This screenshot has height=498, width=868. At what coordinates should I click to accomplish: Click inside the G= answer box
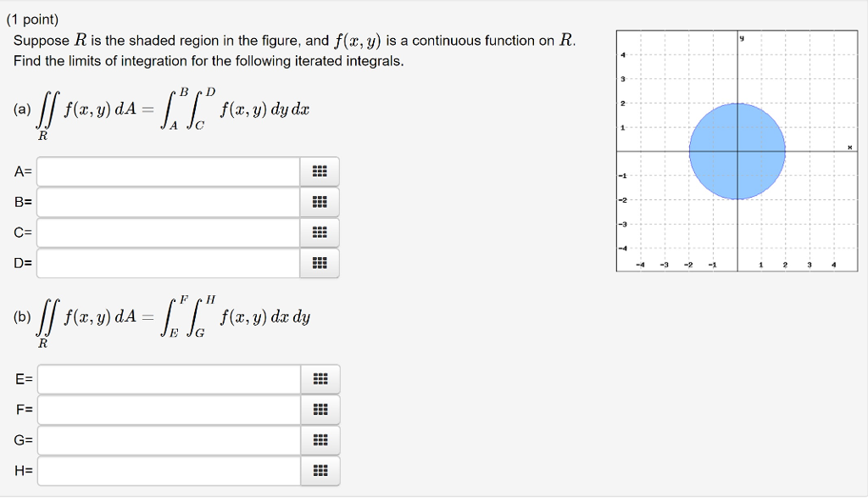[x=165, y=440]
